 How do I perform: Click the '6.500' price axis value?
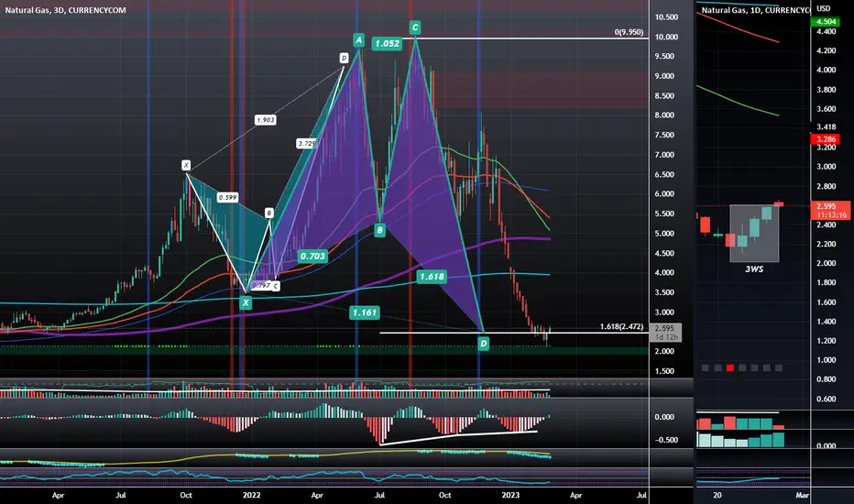click(x=664, y=175)
